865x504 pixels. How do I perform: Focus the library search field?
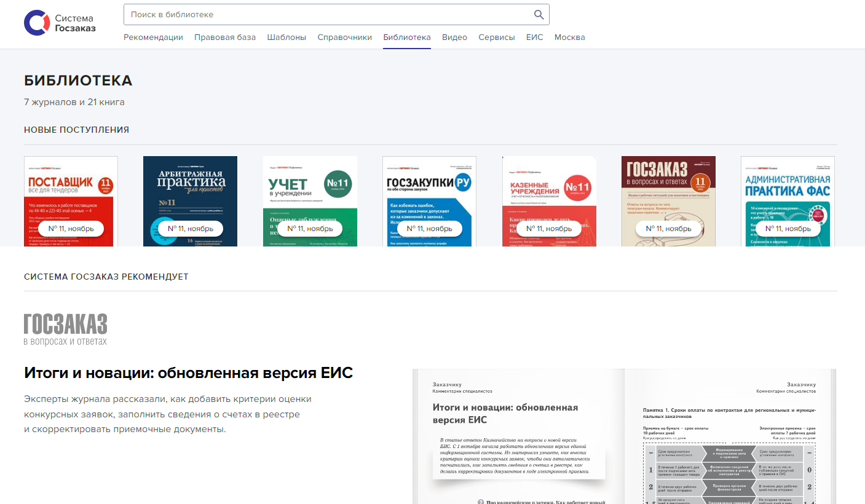(x=336, y=15)
